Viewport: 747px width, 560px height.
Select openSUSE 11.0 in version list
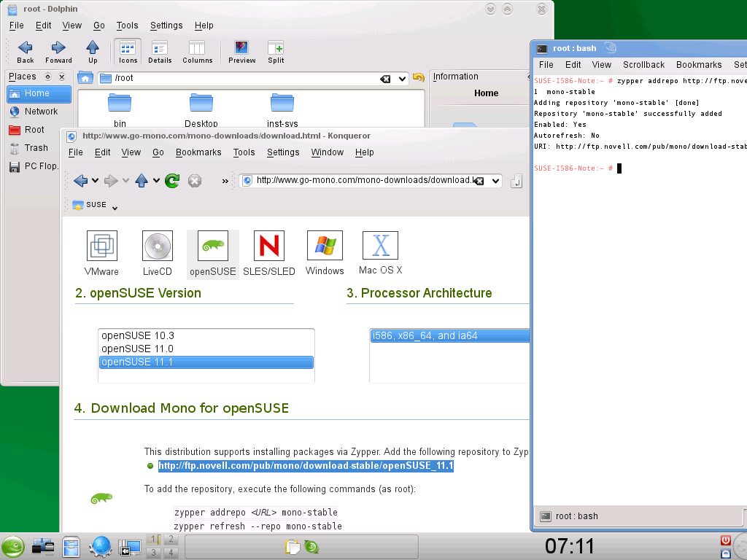[206, 349]
